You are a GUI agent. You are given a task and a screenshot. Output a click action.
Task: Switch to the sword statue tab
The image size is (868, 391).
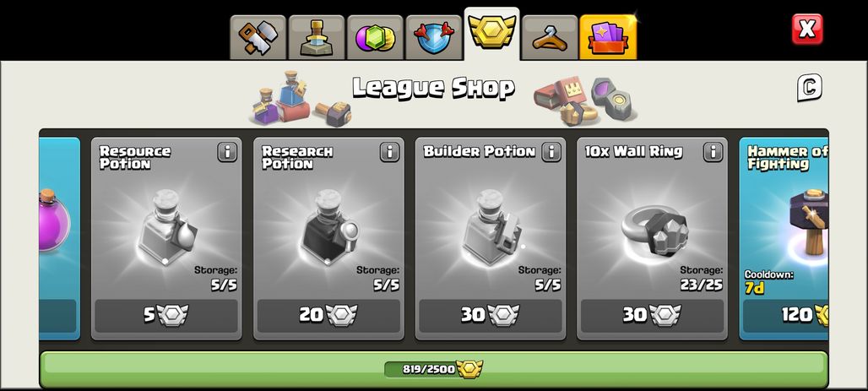click(x=317, y=38)
